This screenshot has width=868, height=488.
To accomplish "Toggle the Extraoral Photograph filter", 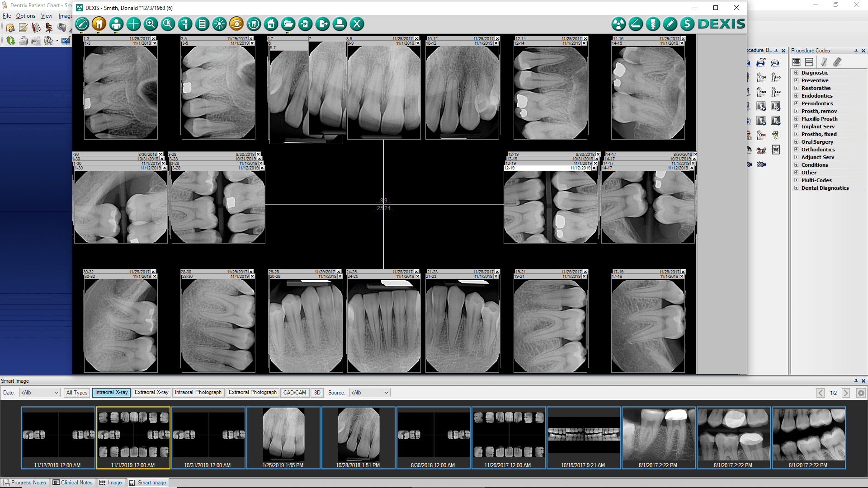I will pyautogui.click(x=252, y=393).
